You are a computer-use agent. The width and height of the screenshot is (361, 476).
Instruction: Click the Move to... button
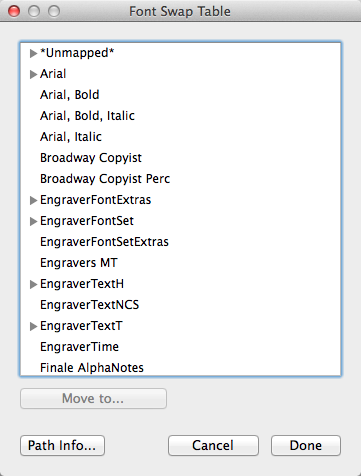93,398
